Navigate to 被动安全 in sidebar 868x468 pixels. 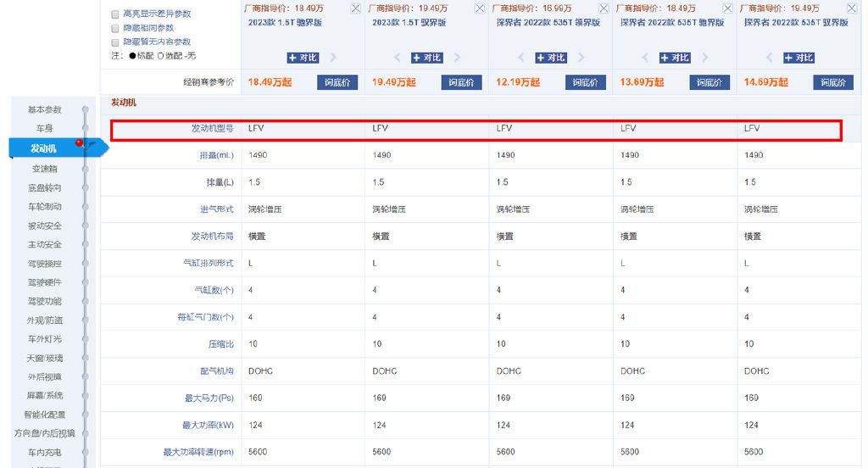pyautogui.click(x=45, y=226)
